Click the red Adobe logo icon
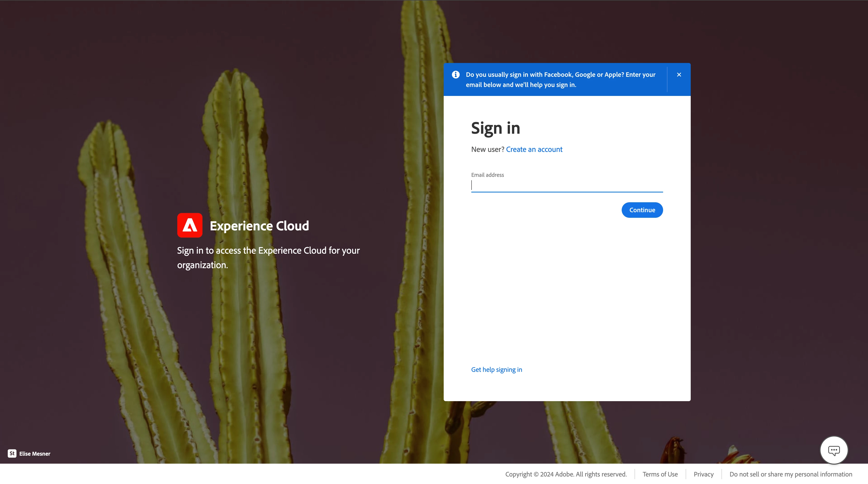 pyautogui.click(x=190, y=225)
